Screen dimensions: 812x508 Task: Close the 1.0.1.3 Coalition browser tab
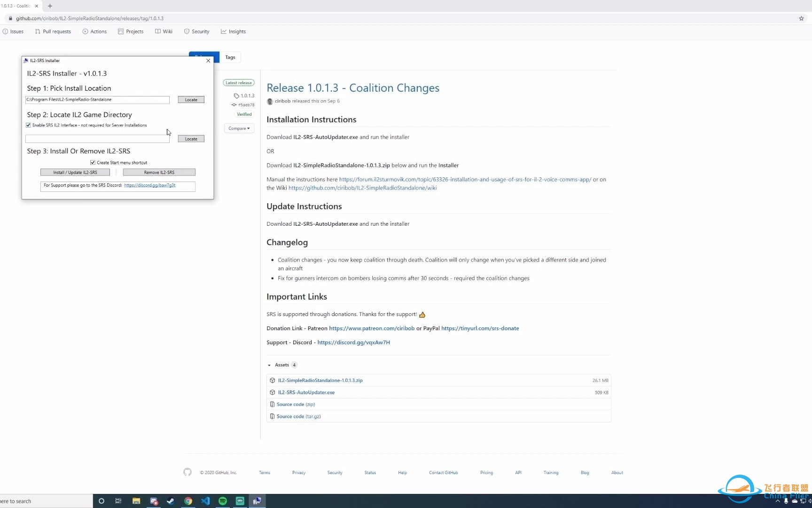(x=37, y=6)
